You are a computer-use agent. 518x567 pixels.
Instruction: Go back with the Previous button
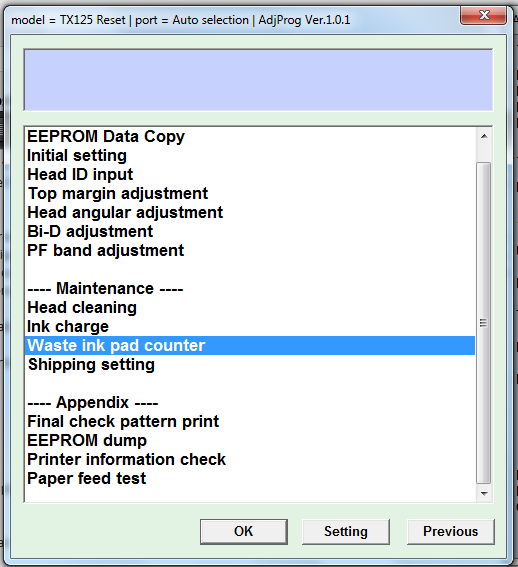point(450,532)
